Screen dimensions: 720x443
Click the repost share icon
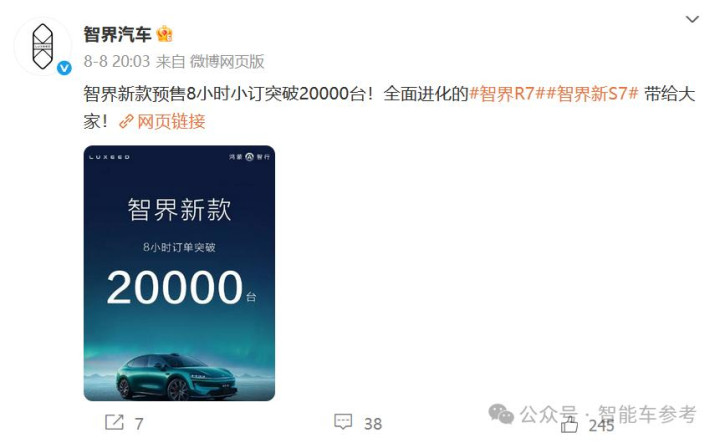(114, 422)
